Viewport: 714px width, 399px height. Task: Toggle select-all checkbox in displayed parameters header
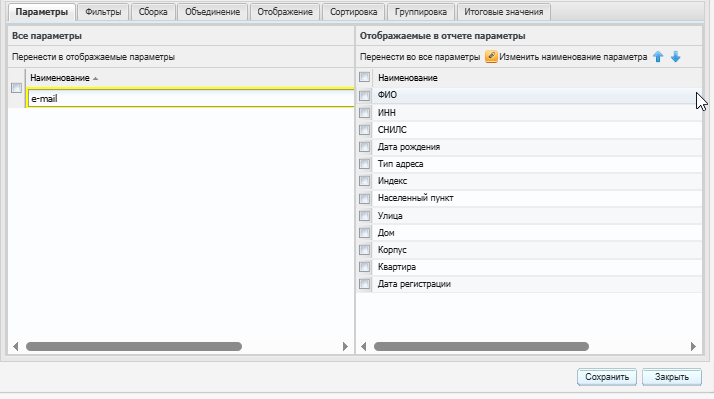364,77
